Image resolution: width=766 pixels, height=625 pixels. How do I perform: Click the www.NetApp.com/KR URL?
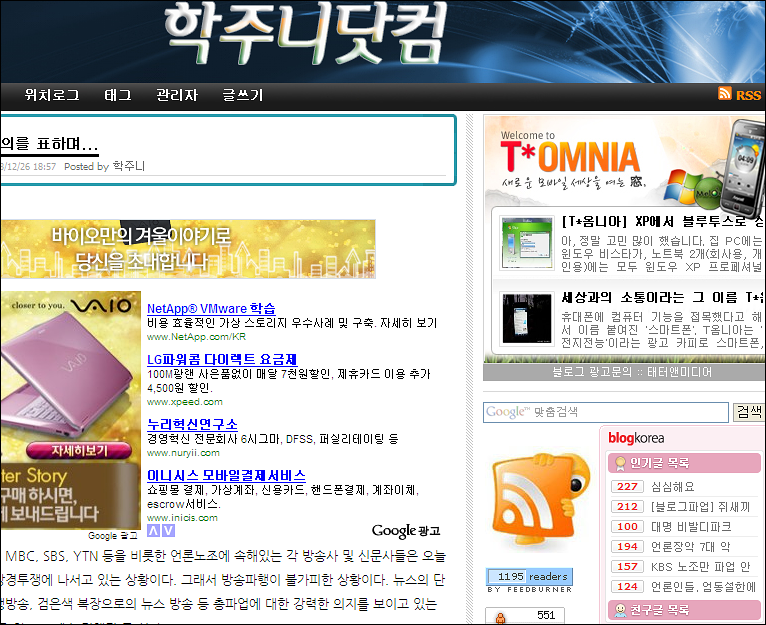click(x=196, y=337)
